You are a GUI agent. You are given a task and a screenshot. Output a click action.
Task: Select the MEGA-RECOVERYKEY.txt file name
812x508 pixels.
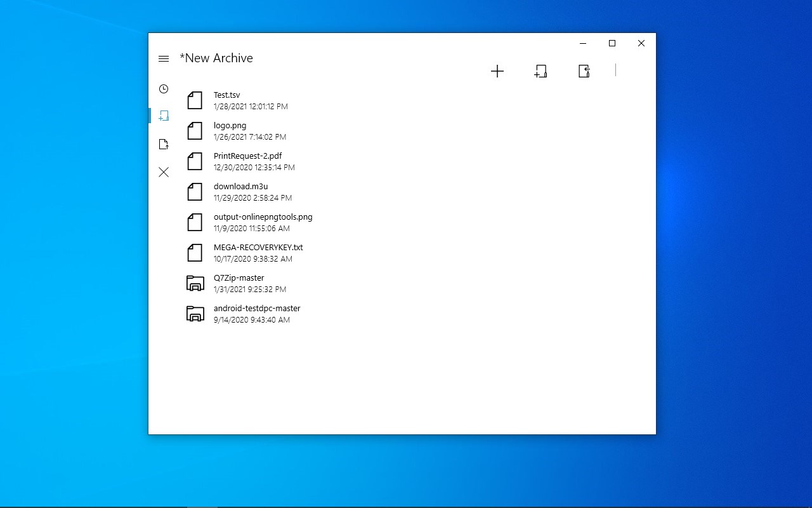click(x=259, y=248)
